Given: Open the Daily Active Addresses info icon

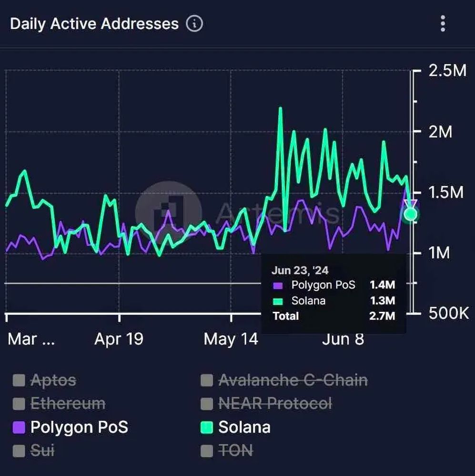Looking at the screenshot, I should (194, 24).
